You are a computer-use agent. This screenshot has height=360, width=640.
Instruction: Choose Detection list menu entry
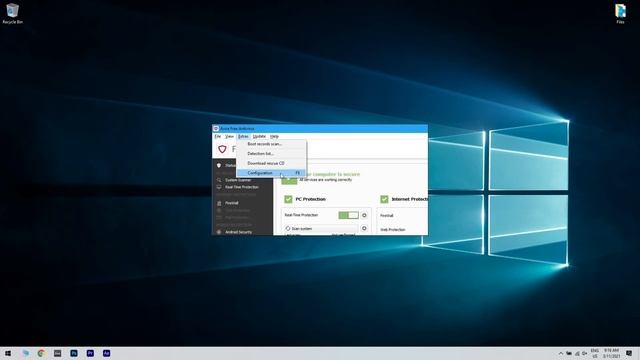point(271,153)
